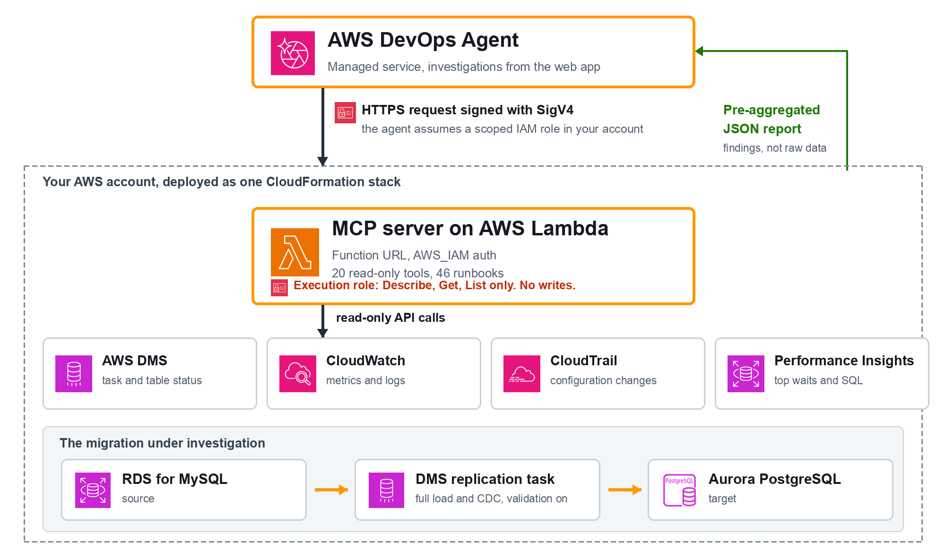Click the 'DMS replication task' title
Image resolution: width=945 pixels, height=560 pixels.
tap(485, 479)
